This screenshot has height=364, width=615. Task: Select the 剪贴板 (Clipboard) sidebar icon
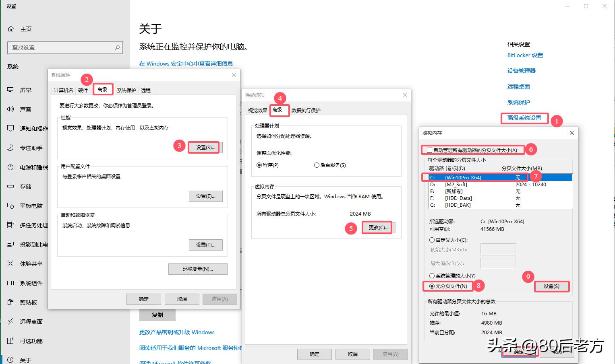click(x=10, y=302)
